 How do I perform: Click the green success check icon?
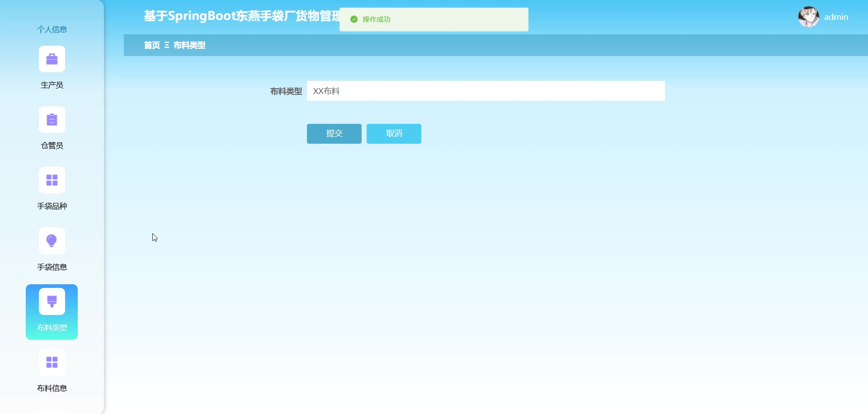[354, 19]
